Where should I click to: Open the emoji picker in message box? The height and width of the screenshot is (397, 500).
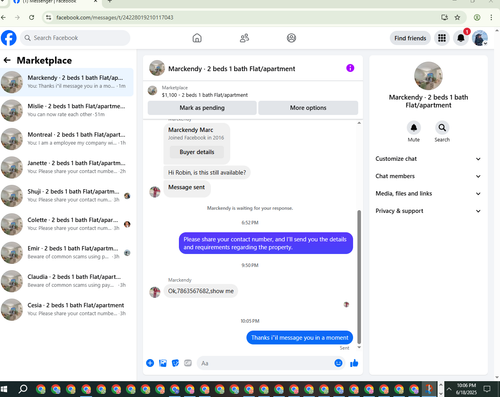338,363
